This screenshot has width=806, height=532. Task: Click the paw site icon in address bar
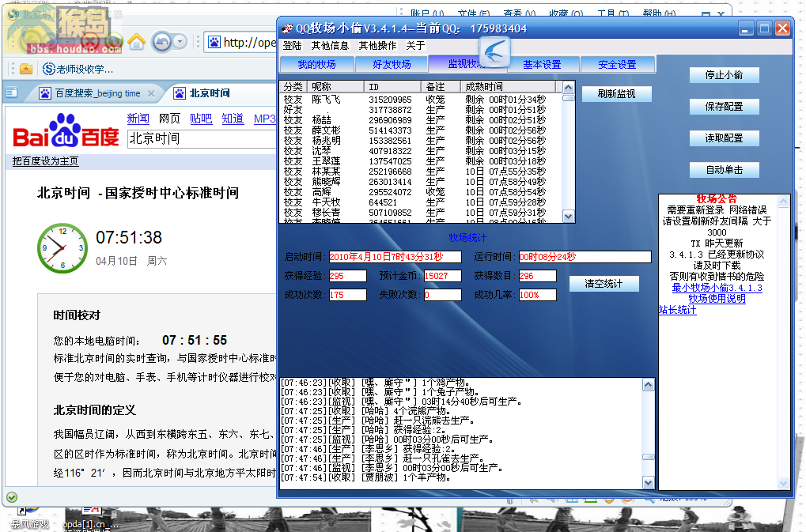pyautogui.click(x=214, y=42)
